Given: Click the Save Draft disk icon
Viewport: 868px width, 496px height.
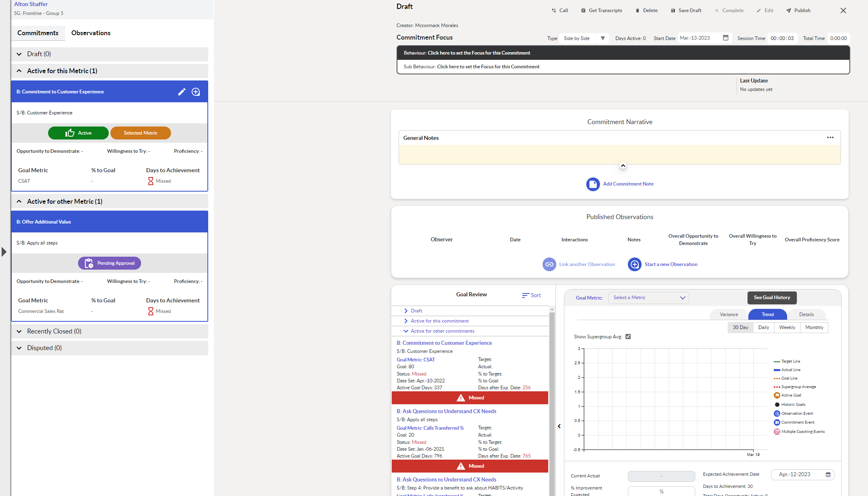Looking at the screenshot, I should [673, 11].
